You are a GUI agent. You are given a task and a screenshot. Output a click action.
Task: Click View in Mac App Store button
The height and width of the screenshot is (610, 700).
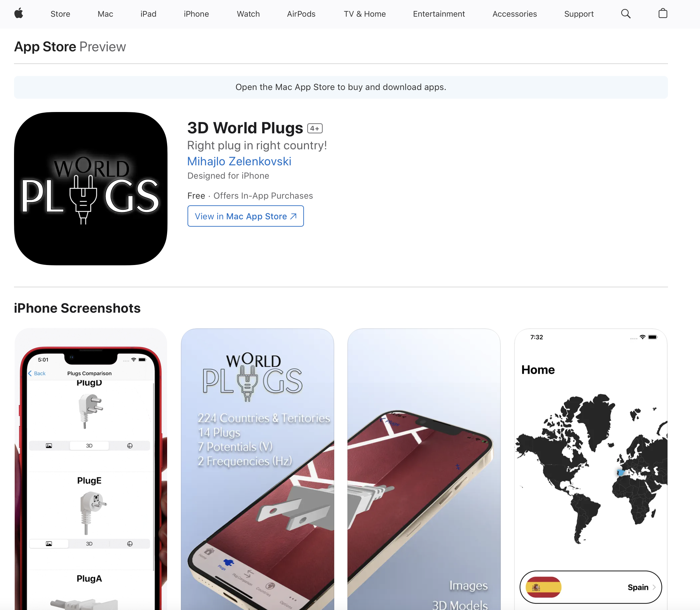(x=246, y=216)
